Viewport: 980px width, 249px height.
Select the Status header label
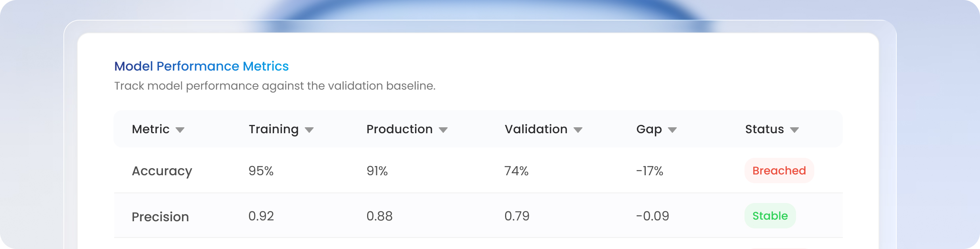[x=765, y=129]
